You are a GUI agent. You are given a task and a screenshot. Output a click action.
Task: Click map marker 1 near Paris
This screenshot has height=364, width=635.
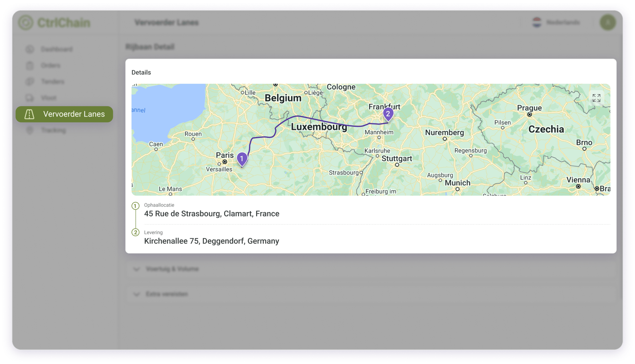[x=242, y=159]
